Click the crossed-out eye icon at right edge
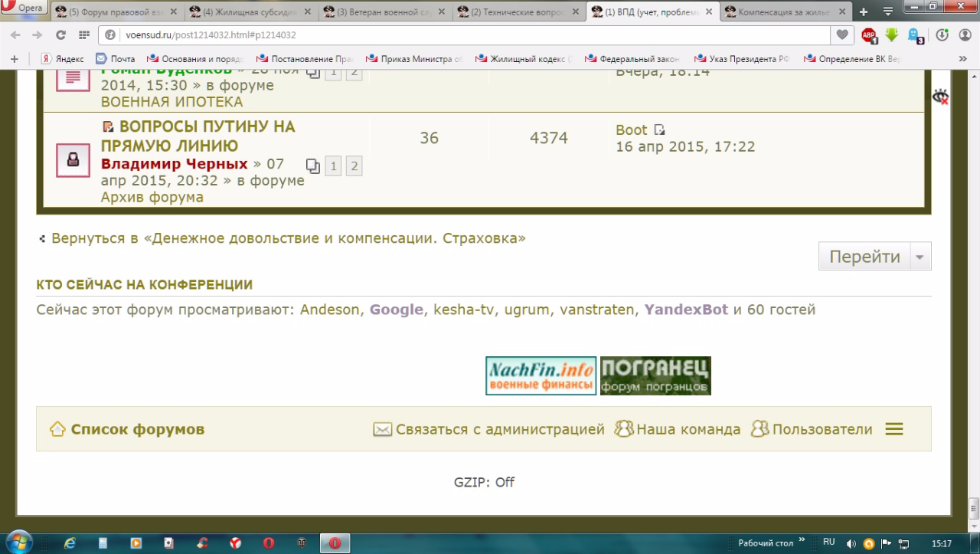Screen dimensions: 980x554 tap(940, 97)
